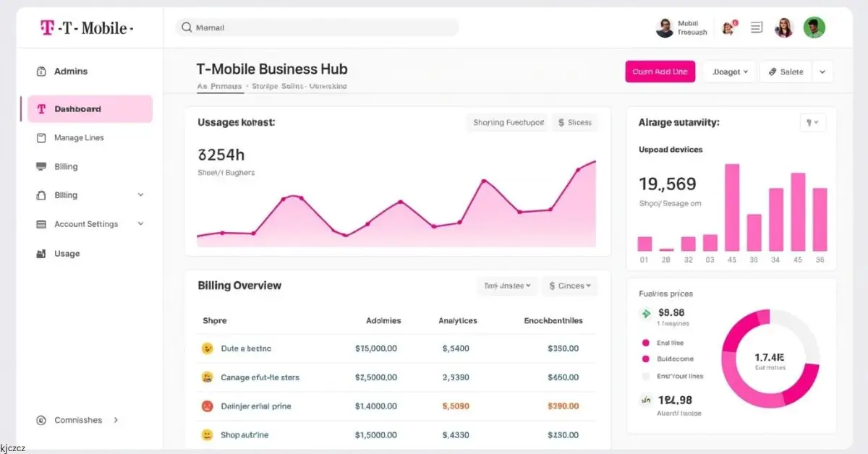Click the $1,5000.00 cell in Shop autrine row
The width and height of the screenshot is (868, 454).
click(x=376, y=435)
